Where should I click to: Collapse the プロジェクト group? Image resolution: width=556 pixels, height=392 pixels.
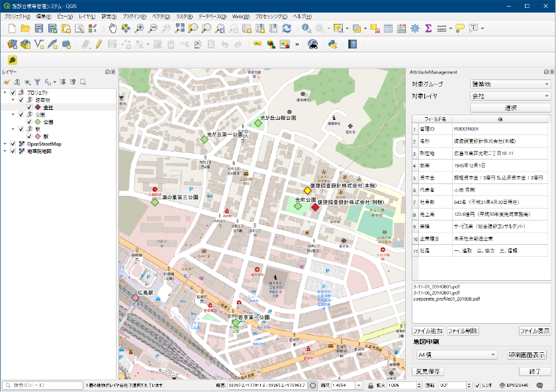pyautogui.click(x=5, y=93)
